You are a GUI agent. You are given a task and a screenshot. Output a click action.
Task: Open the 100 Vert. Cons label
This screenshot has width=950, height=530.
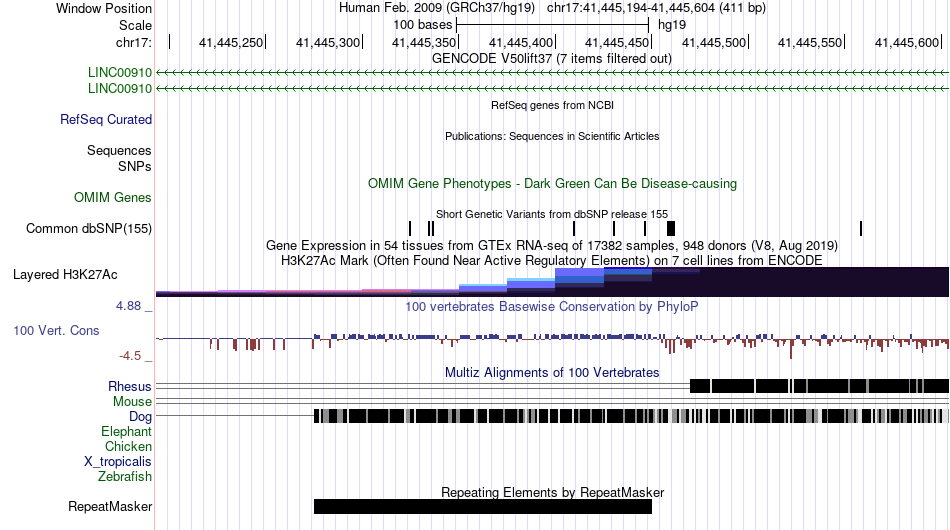point(56,330)
